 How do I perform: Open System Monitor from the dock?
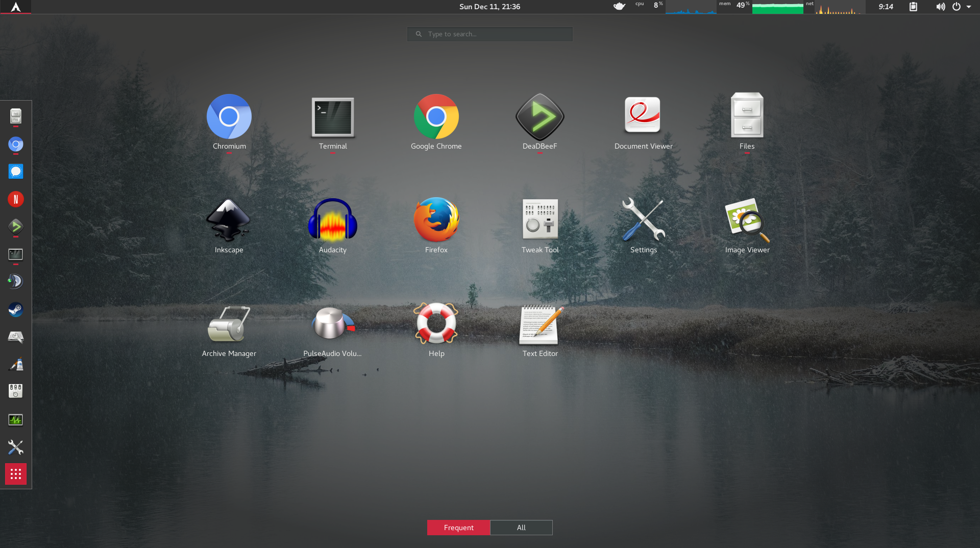(x=16, y=420)
